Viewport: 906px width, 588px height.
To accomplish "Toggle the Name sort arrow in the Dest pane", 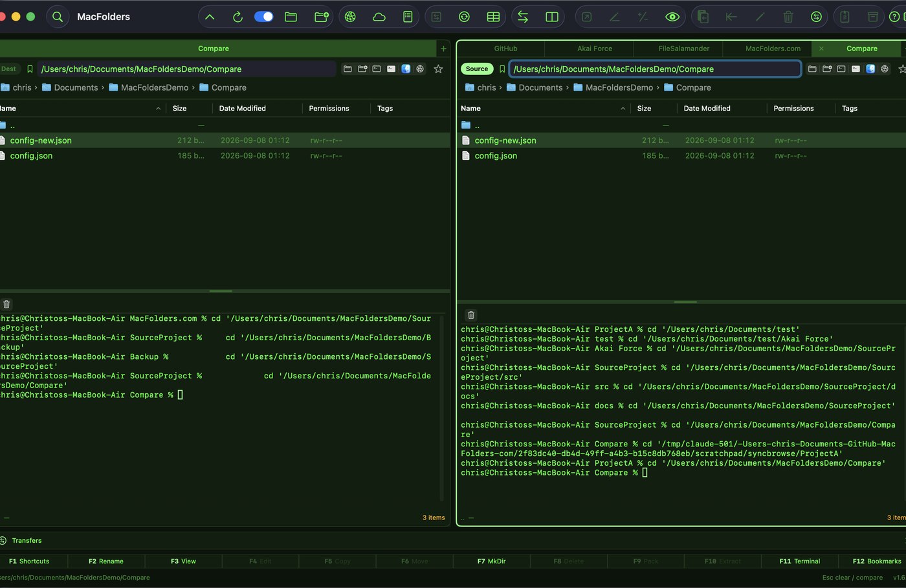I will click(158, 109).
